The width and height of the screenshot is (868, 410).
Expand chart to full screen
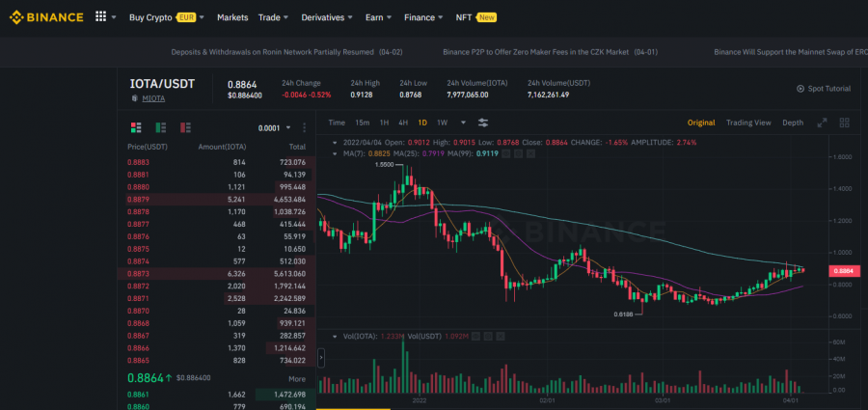(822, 123)
